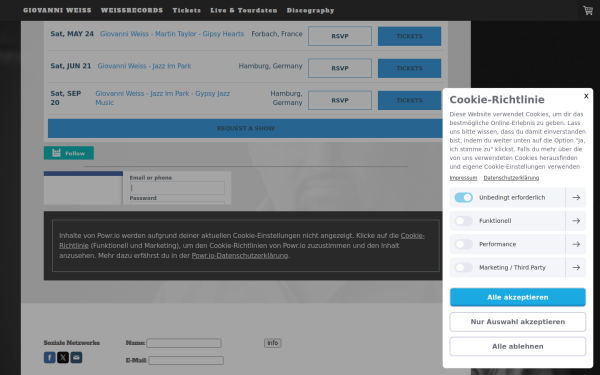Toggle Unbedingt erforderlich cookies switch
600x375 pixels.
[463, 197]
